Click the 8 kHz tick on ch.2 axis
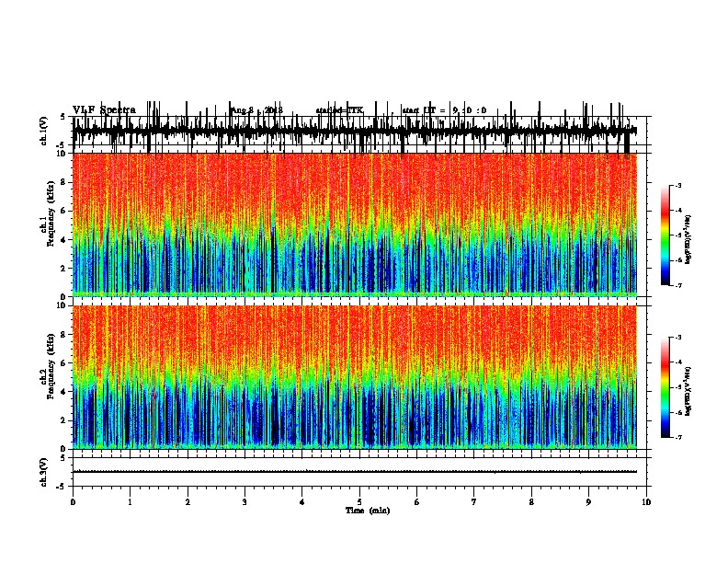 click(x=64, y=335)
